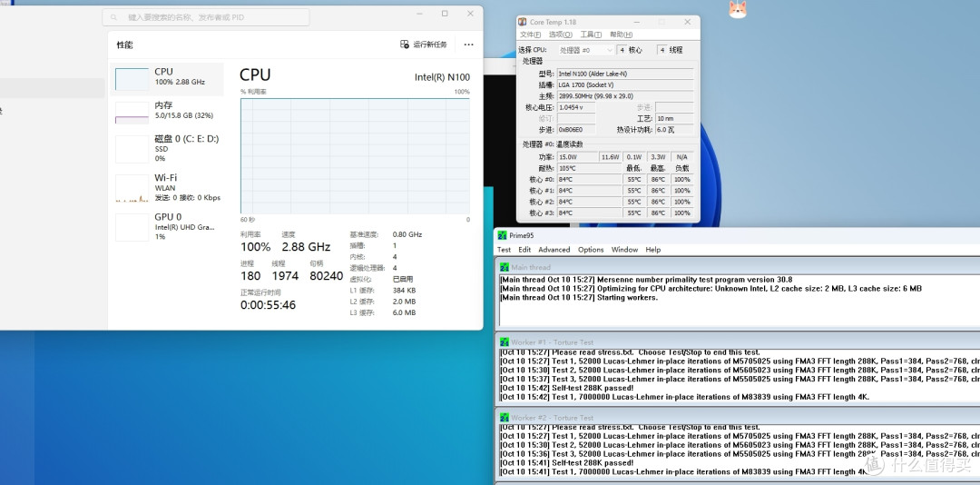
Task: Click Worker #2 'Self-test 288K passed!' line
Action: [567, 463]
